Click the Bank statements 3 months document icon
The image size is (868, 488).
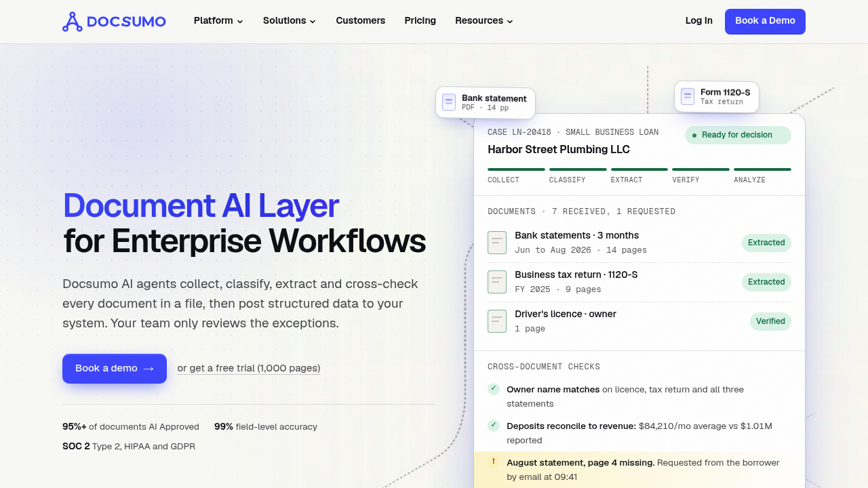497,243
